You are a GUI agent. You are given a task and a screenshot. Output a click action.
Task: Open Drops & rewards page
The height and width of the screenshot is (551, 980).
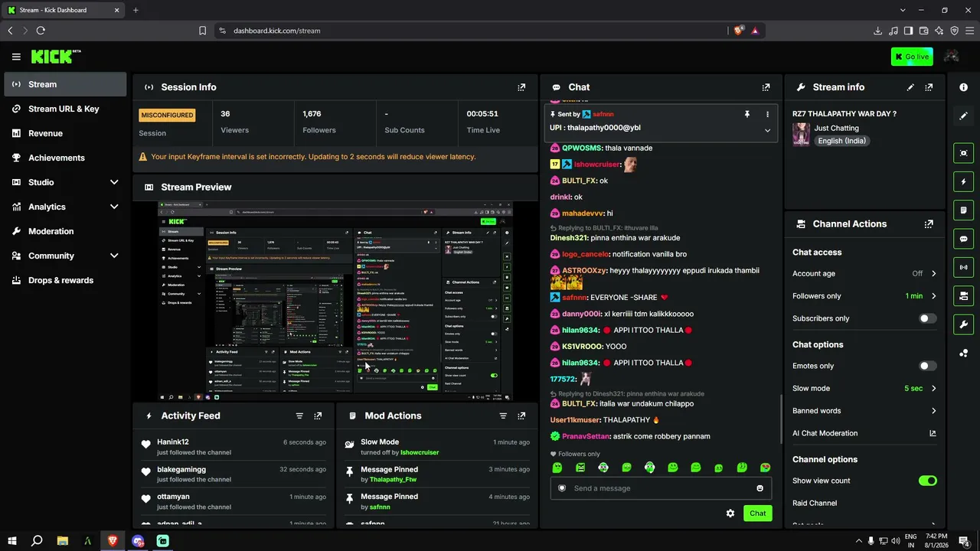[65, 280]
